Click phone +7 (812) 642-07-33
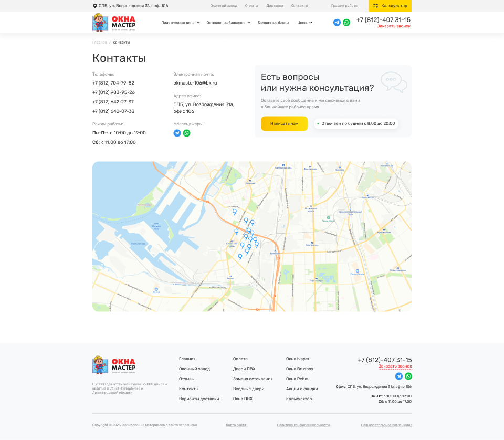The image size is (504, 440). pos(113,111)
